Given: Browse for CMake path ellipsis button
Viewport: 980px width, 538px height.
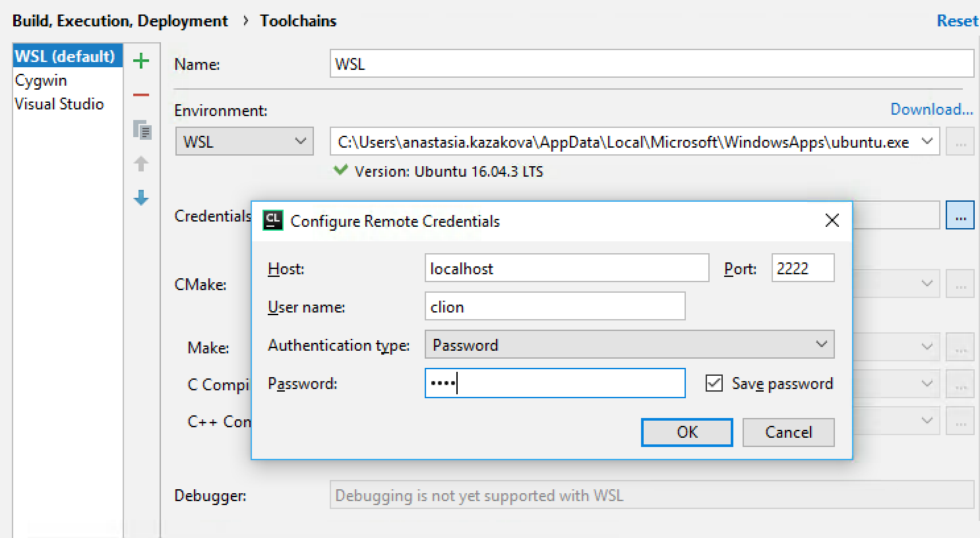Looking at the screenshot, I should (x=960, y=284).
